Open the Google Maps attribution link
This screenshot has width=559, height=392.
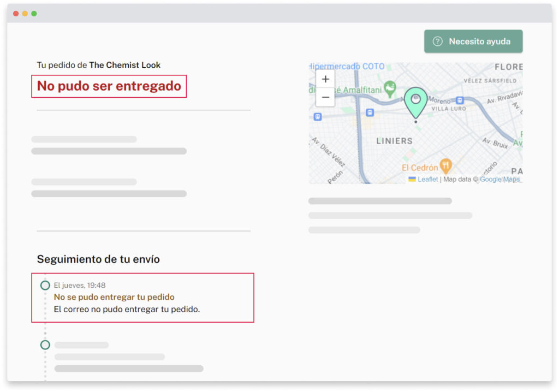click(x=499, y=179)
